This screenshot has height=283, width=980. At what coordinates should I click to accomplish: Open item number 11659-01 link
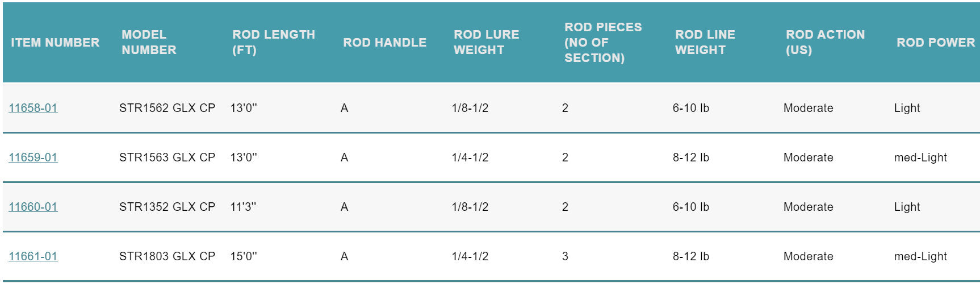(x=33, y=157)
